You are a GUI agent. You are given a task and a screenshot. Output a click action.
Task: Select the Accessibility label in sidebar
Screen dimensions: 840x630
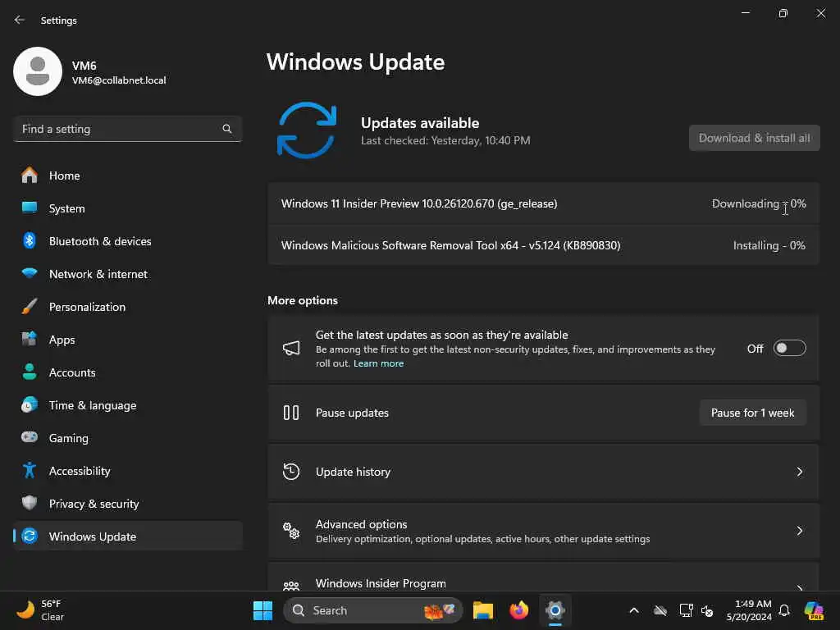pos(80,471)
